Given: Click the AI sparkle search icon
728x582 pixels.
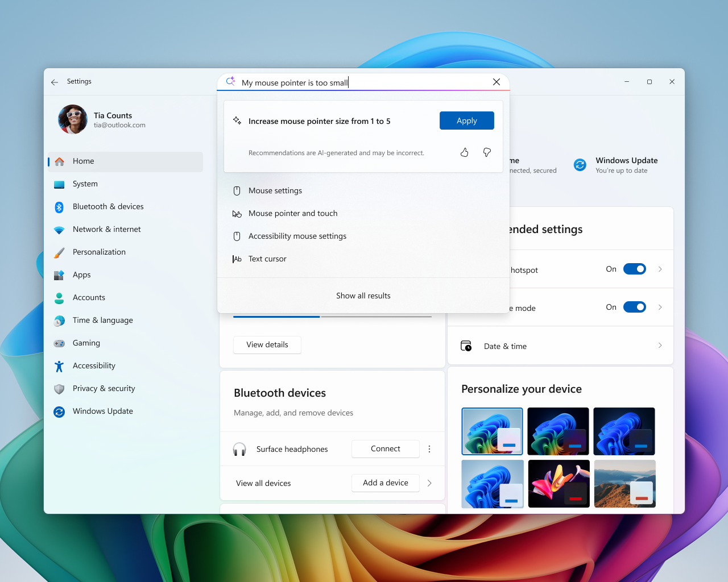Looking at the screenshot, I should [x=231, y=82].
